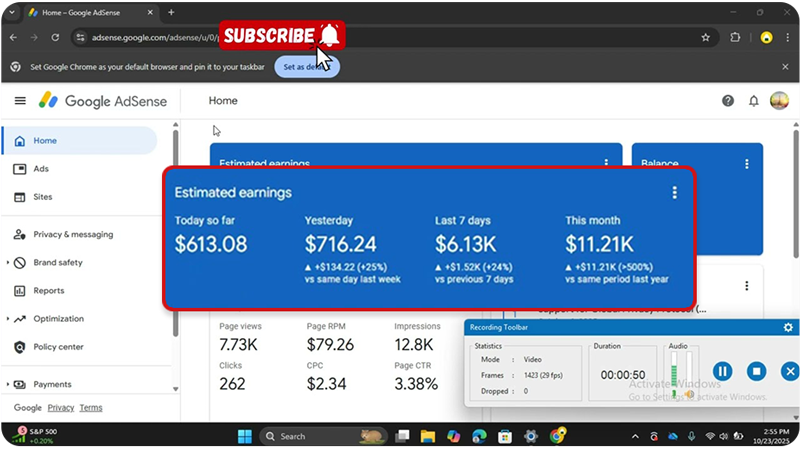Click the AdSense help question mark icon

[x=728, y=101]
